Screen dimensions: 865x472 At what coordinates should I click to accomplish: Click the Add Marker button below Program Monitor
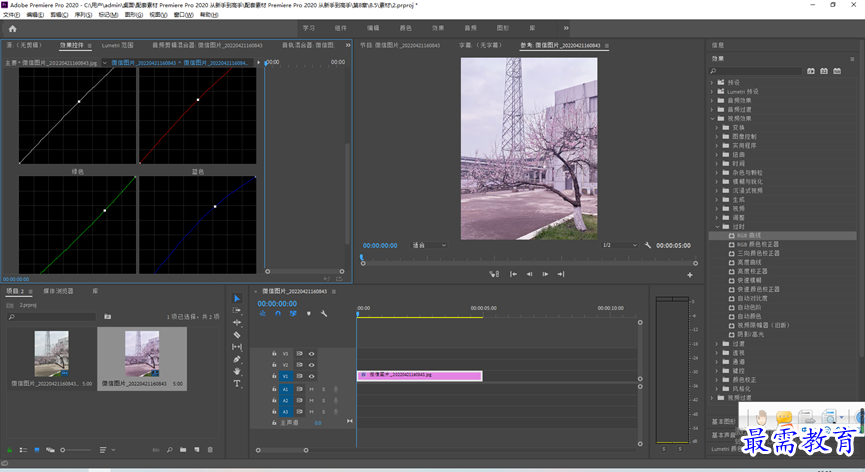[x=494, y=274]
